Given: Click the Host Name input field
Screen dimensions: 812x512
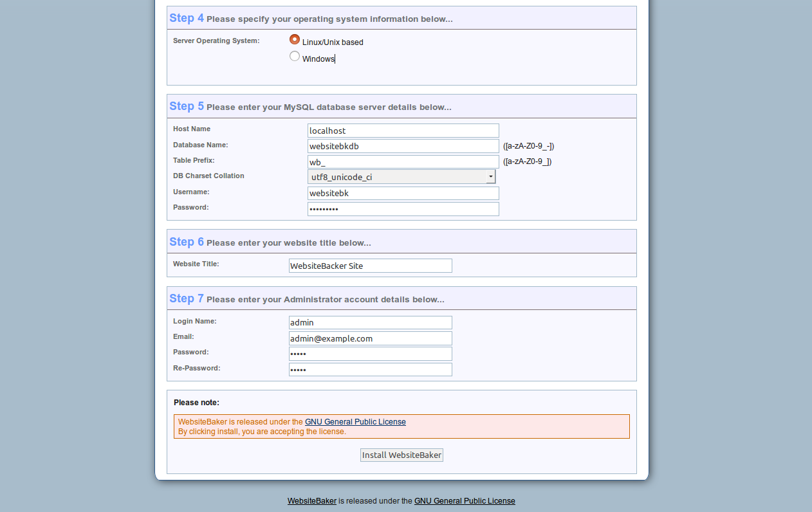Looking at the screenshot, I should 403,131.
